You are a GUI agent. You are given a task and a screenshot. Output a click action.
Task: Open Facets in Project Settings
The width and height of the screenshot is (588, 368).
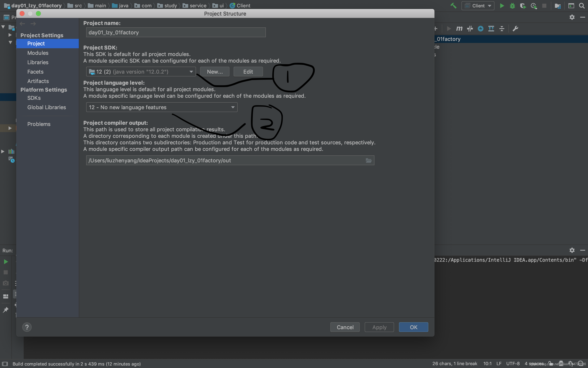pos(36,72)
